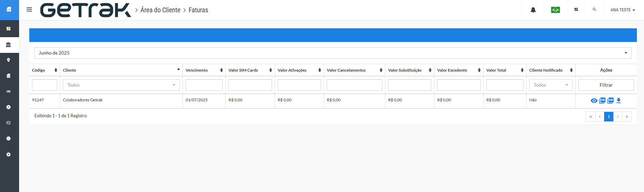Click the GeTrak logo
Screen dimensions: 644x192
pos(85,10)
